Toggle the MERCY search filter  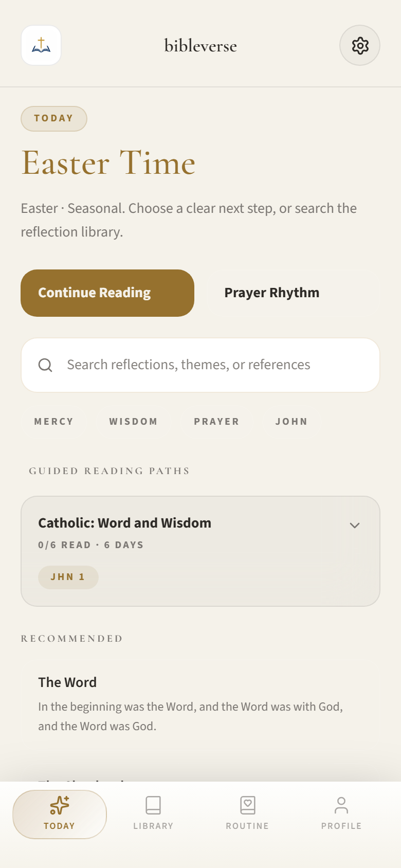(53, 421)
